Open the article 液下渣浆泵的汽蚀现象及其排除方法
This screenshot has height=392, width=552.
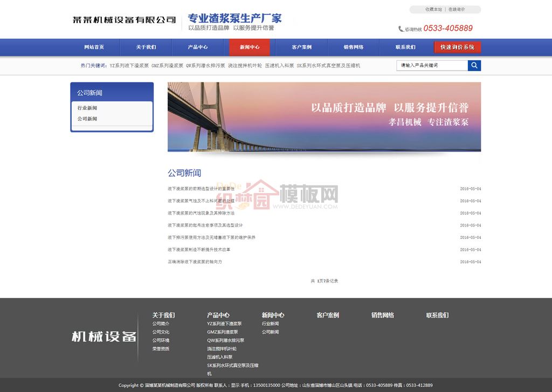[201, 213]
